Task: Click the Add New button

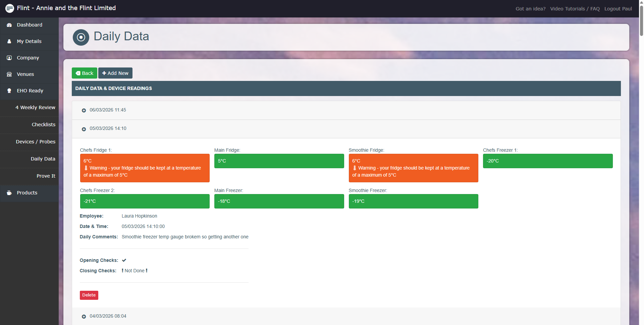Action: (x=115, y=73)
